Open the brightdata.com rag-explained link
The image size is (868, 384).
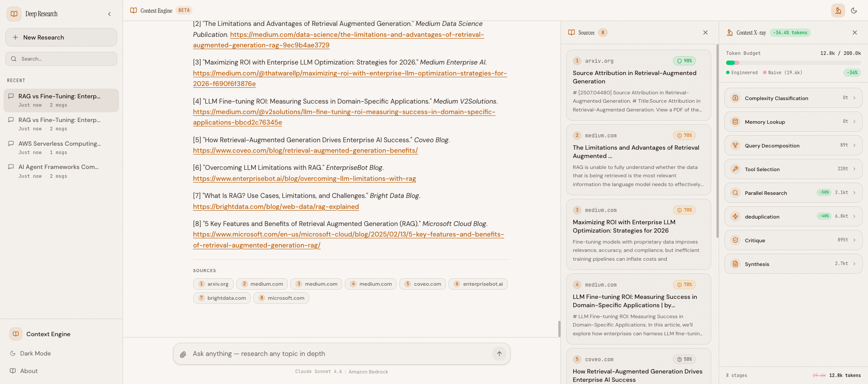point(276,207)
